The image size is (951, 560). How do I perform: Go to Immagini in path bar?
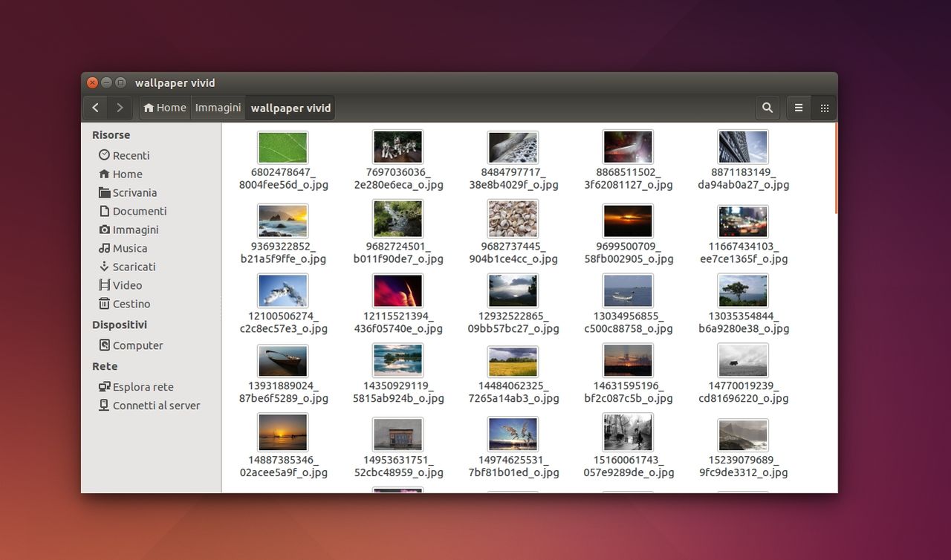pos(218,108)
